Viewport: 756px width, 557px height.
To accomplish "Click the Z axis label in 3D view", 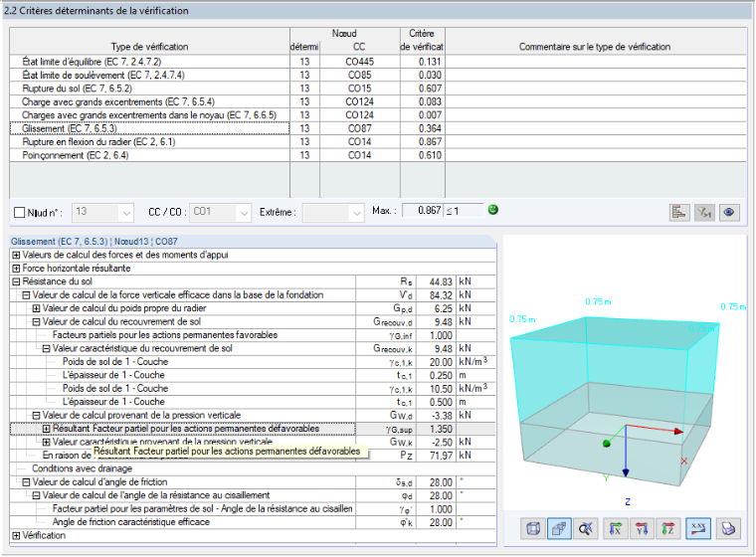I will pyautogui.click(x=628, y=502).
